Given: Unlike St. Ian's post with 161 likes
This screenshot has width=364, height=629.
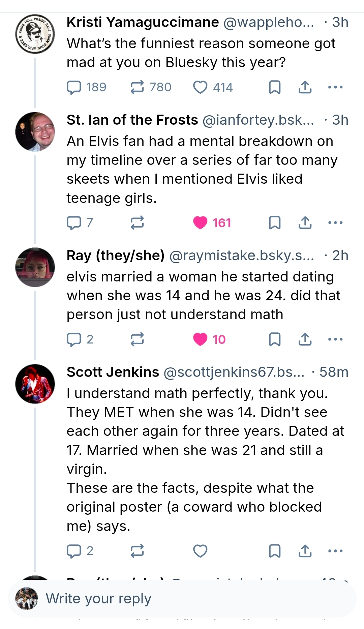Looking at the screenshot, I should point(200,223).
